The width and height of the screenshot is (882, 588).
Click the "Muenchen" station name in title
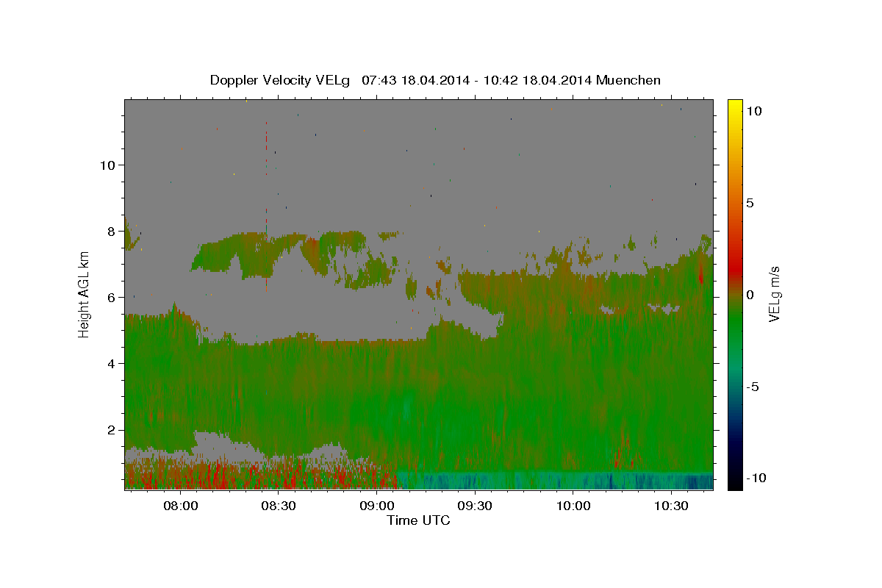coord(628,80)
